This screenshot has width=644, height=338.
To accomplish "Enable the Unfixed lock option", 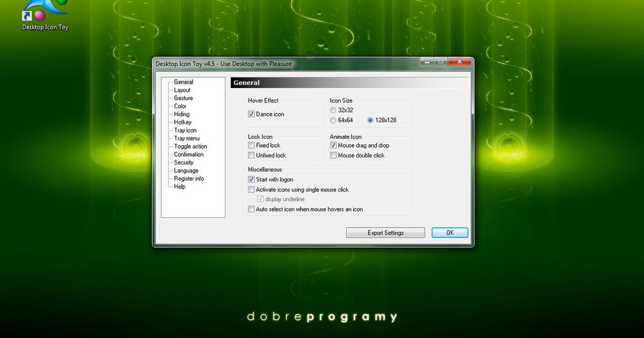I will (251, 155).
